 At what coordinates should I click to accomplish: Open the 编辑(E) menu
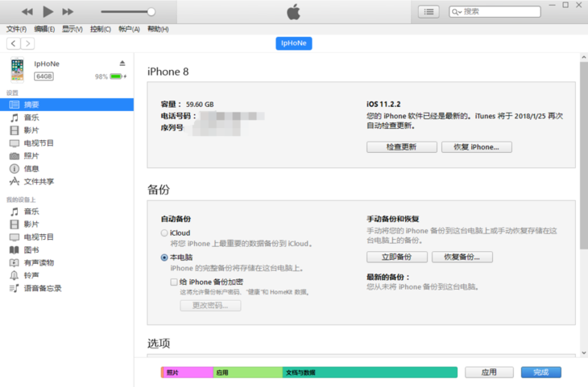(x=44, y=29)
